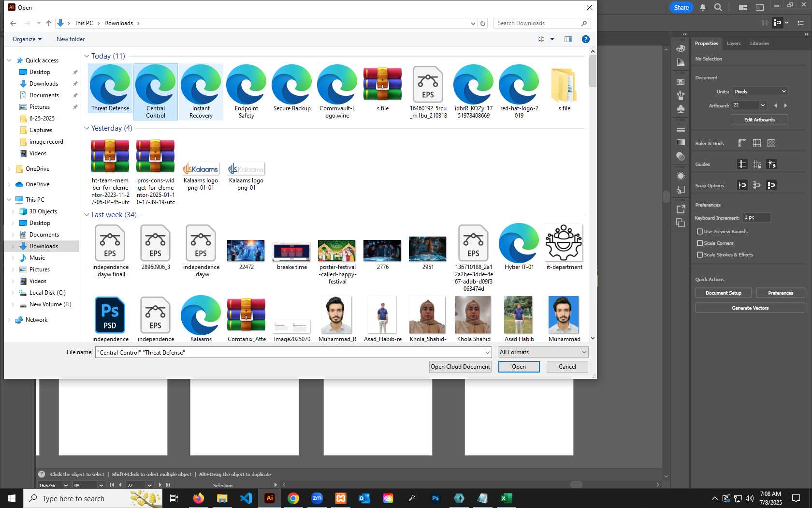Open the File name history dropdown
The image size is (812, 508).
487,353
